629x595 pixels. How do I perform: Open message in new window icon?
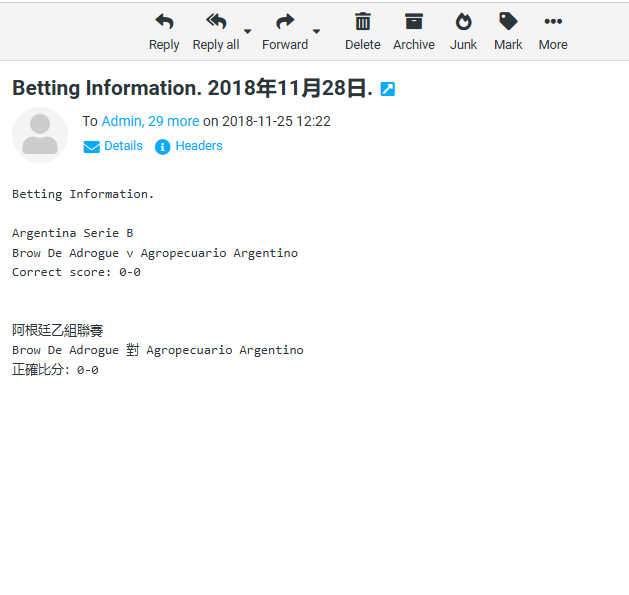[x=388, y=89]
